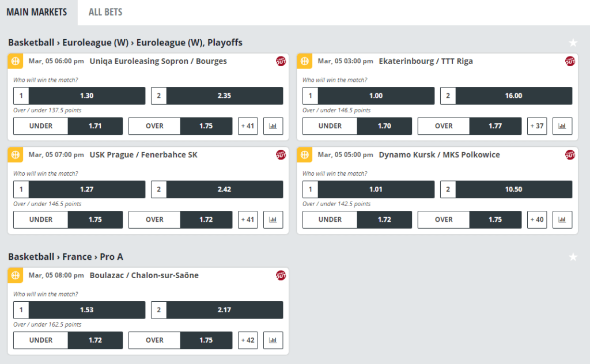Open statistics chart for Ekaterinbourg / TTT Riga

[562, 126]
